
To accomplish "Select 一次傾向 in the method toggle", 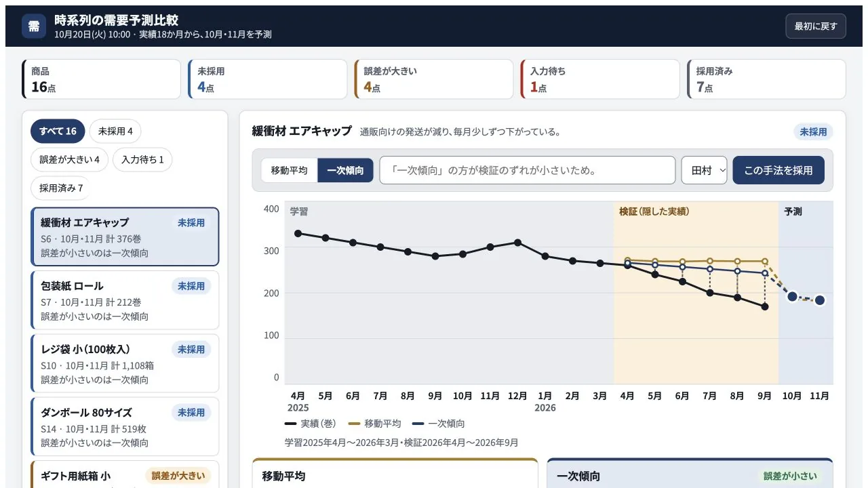I will coord(345,170).
